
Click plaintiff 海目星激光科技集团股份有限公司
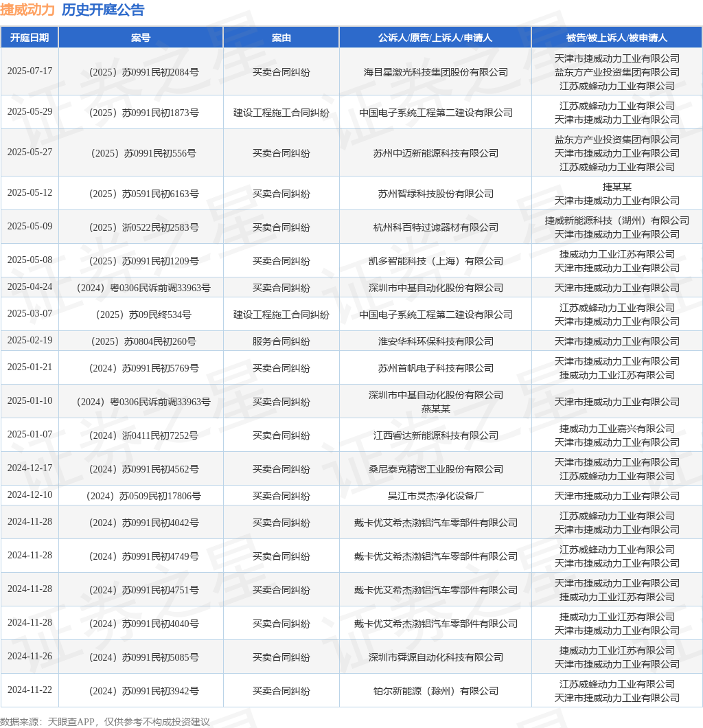tap(435, 72)
